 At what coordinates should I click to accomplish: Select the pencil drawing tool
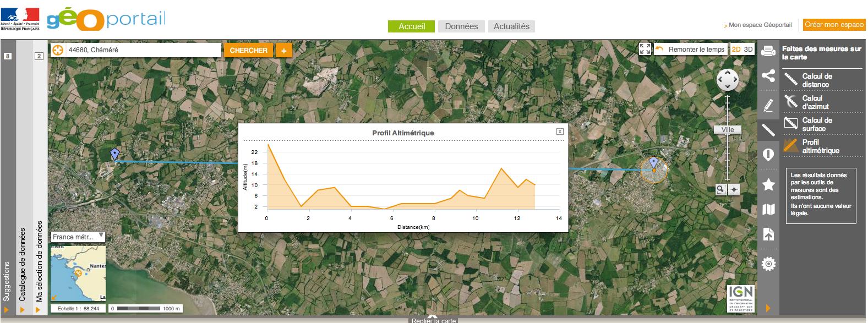click(x=768, y=105)
